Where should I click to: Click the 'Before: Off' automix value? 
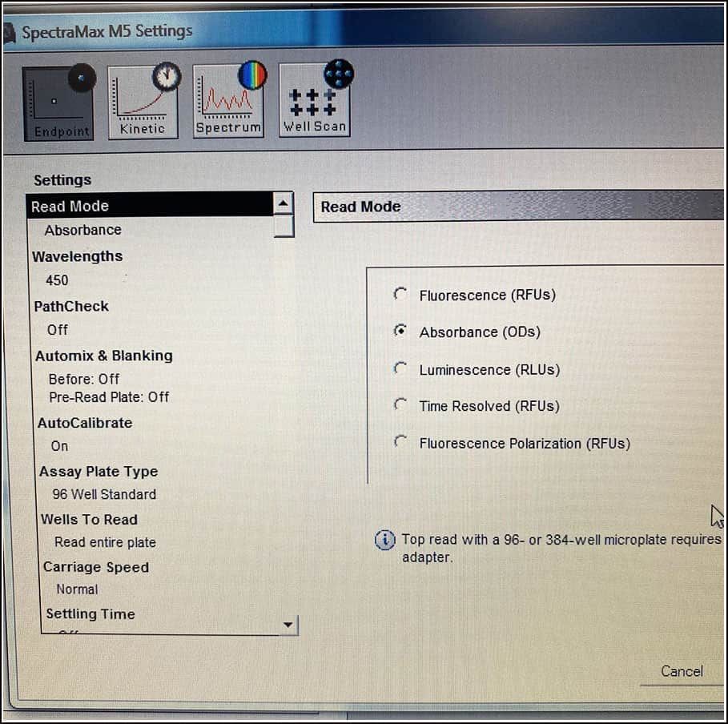click(84, 379)
